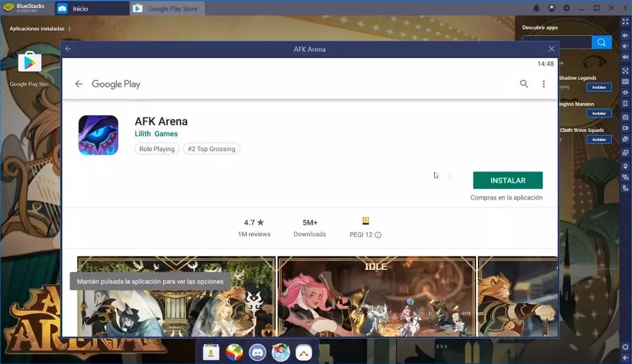Image resolution: width=632 pixels, height=364 pixels.
Task: Click the #2 Top Grossing chip
Action: (x=211, y=149)
